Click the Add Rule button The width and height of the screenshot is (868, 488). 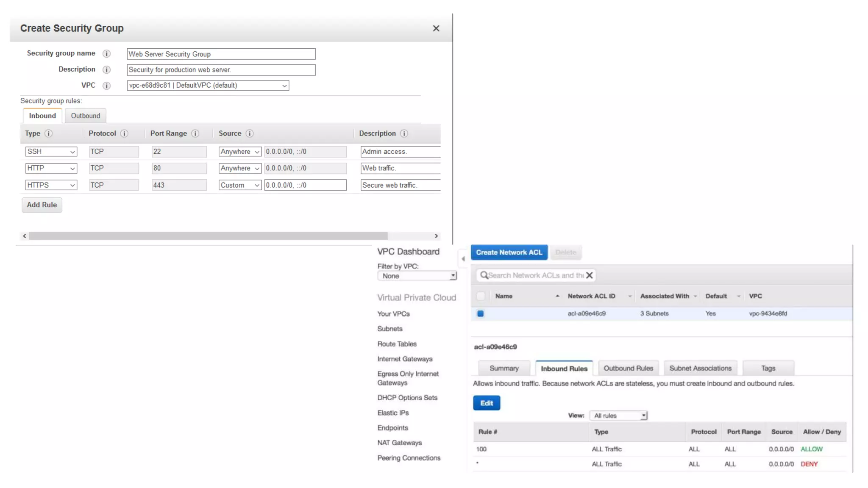pos(42,205)
